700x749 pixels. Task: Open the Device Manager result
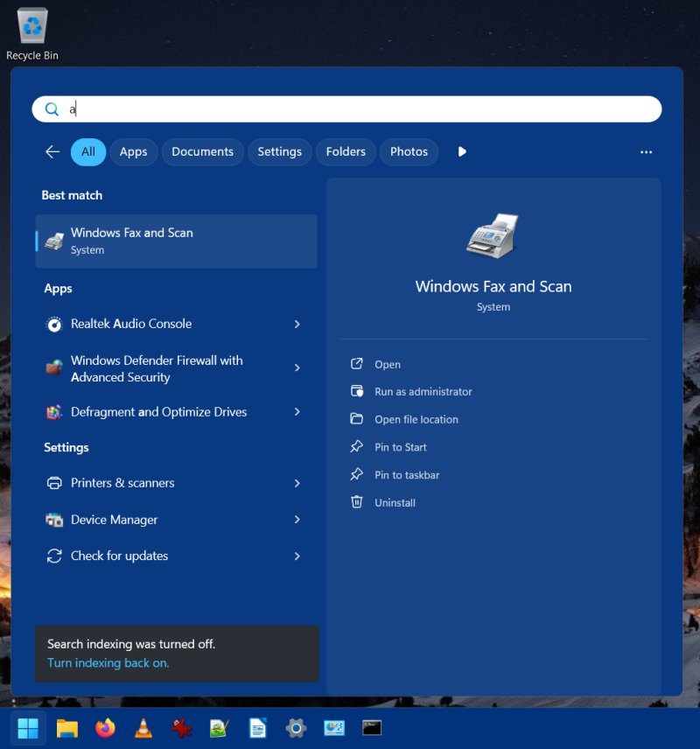point(115,520)
